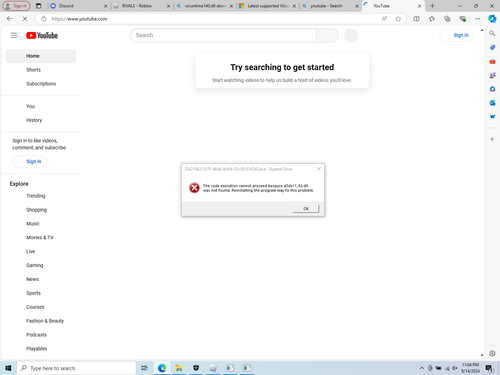Open Shorts from the sidebar
This screenshot has height=375, width=500.
coord(41,70)
